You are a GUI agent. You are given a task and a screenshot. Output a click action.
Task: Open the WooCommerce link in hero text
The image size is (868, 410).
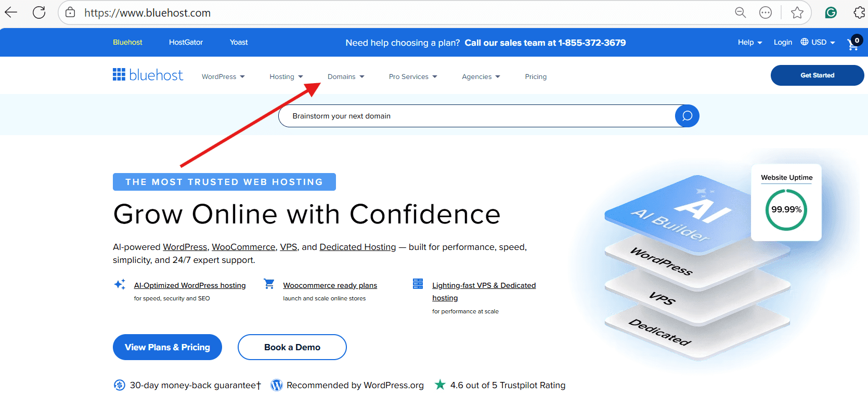tap(243, 247)
